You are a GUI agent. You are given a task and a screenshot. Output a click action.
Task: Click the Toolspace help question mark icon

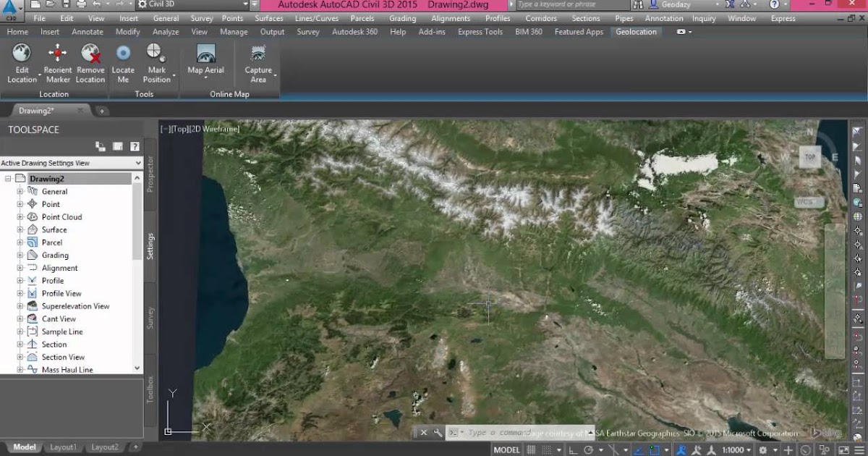tap(135, 146)
